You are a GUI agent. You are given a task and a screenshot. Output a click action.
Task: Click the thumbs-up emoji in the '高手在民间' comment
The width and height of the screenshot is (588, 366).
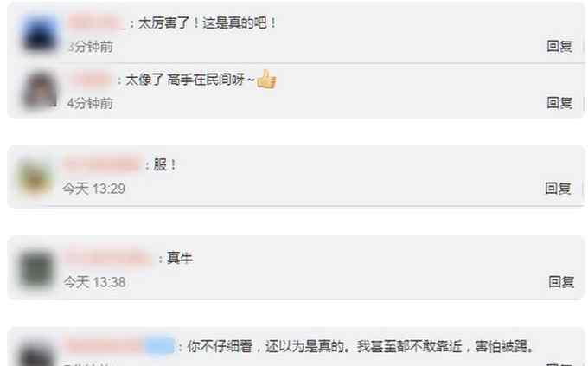tap(266, 80)
